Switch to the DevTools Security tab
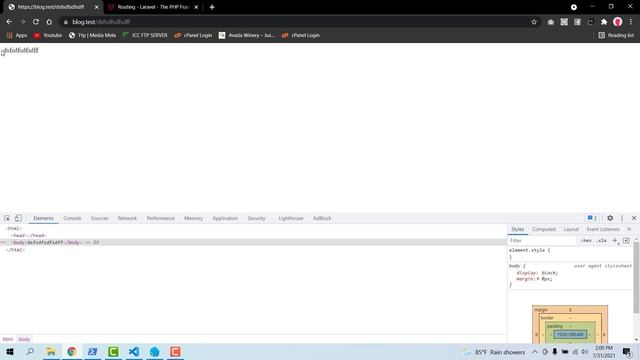The width and height of the screenshot is (640, 360). click(x=256, y=218)
